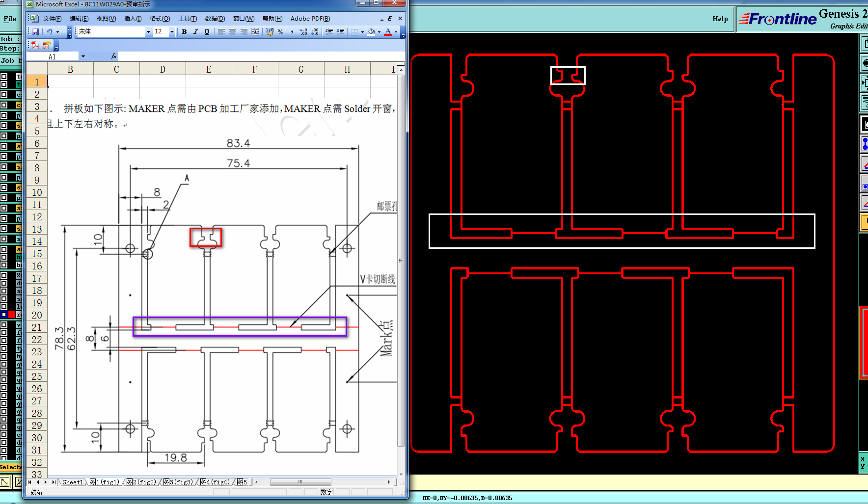Decrease decimal places

click(x=315, y=32)
